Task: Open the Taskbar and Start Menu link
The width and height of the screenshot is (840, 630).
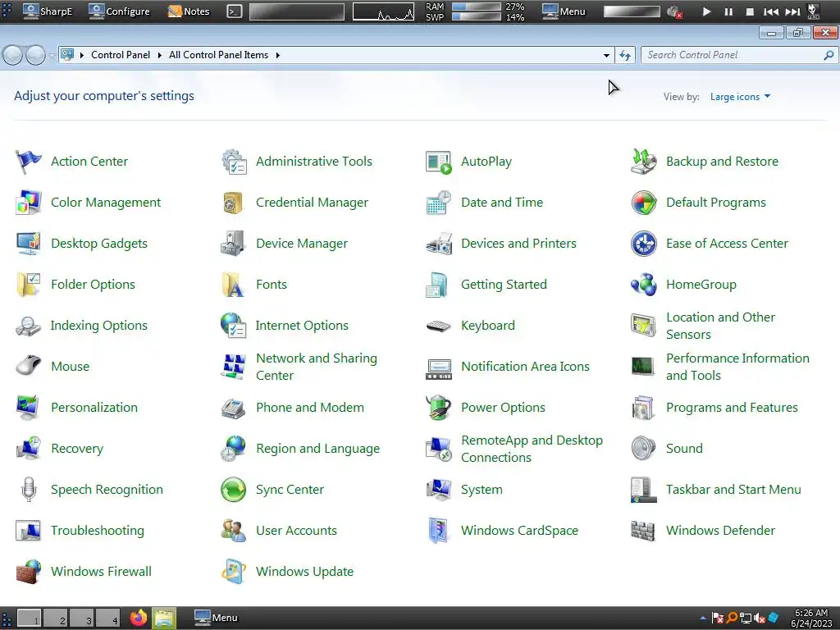Action: point(733,490)
